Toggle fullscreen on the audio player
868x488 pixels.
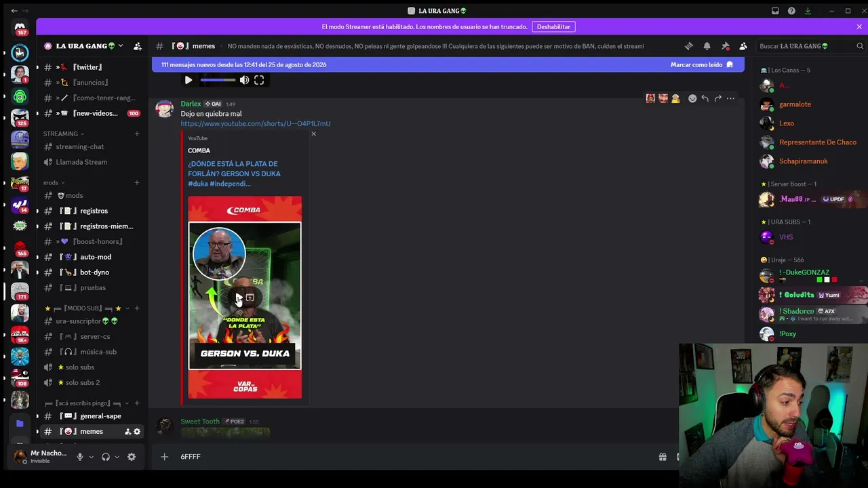point(259,80)
